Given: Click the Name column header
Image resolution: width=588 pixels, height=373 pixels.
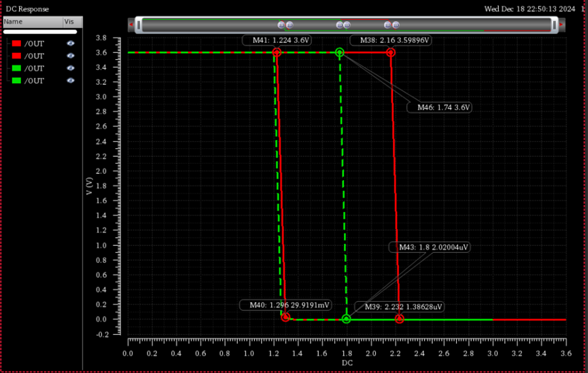Looking at the screenshot, I should [x=33, y=22].
